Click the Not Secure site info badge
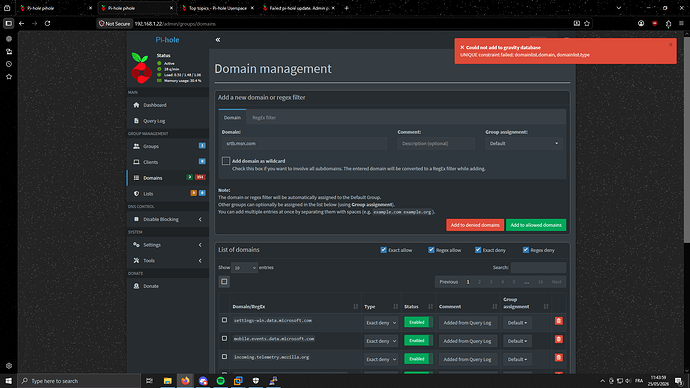This screenshot has height=388, width=690. pos(115,24)
